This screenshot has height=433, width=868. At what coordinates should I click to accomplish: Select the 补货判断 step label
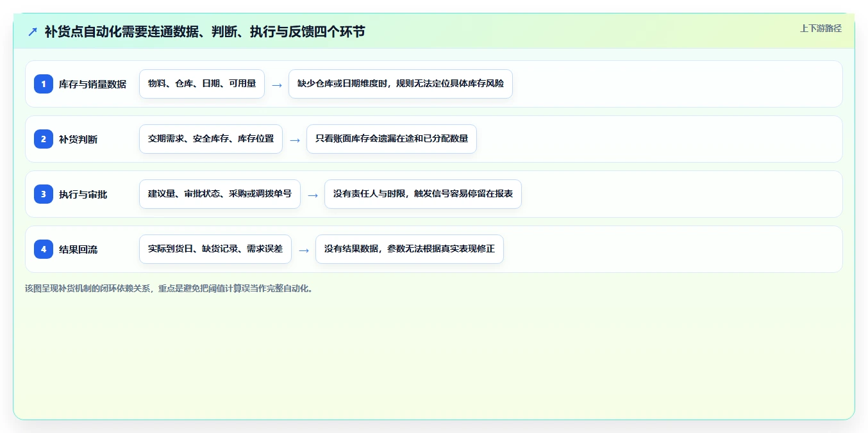point(78,139)
